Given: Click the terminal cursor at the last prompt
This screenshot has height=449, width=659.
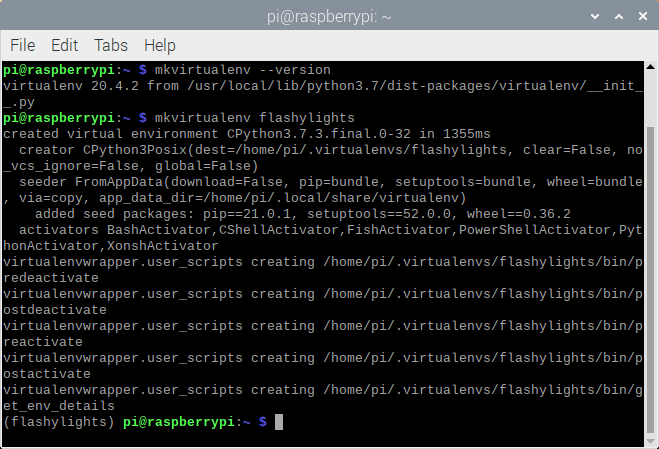Looking at the screenshot, I should pyautogui.click(x=279, y=423).
